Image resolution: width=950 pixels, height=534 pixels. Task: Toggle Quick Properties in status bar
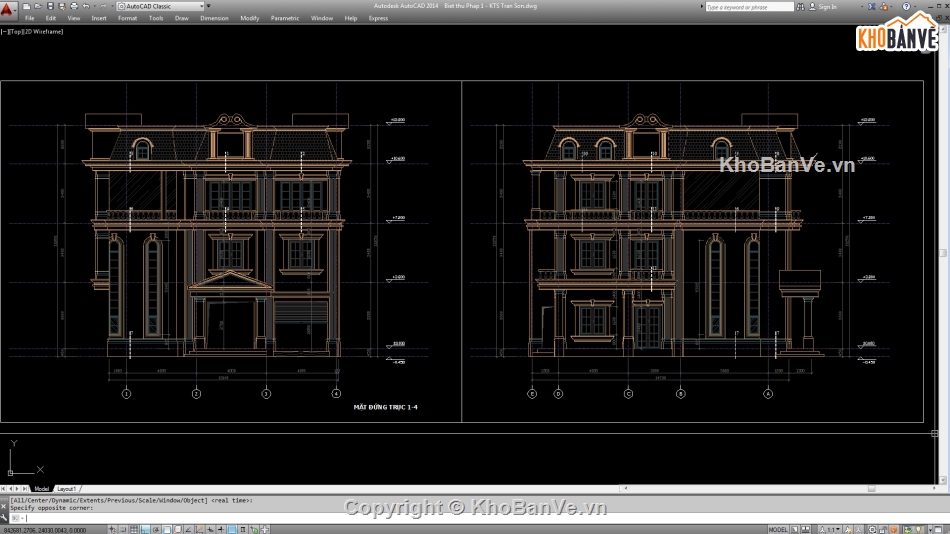[243, 530]
